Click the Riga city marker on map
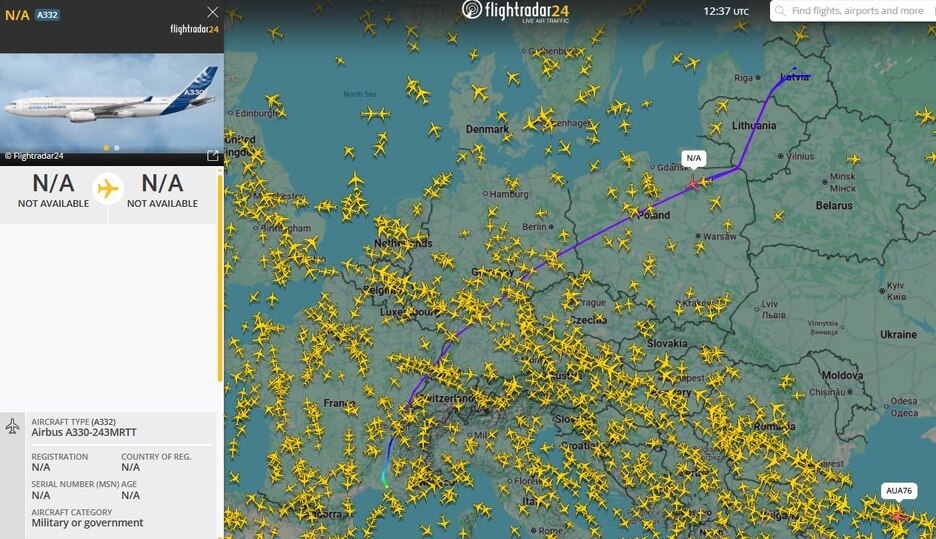This screenshot has height=539, width=936. tap(758, 78)
